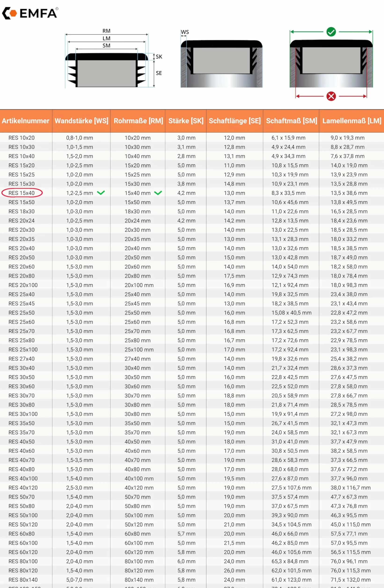
Task: Click tube size 20x60 mm
Action: [x=137, y=267]
